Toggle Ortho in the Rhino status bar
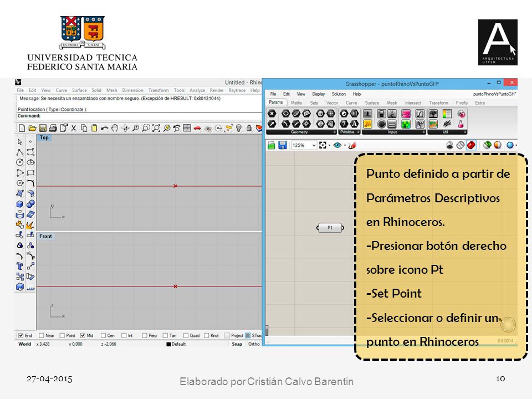Viewport: 532px width, 399px height. pyautogui.click(x=254, y=344)
